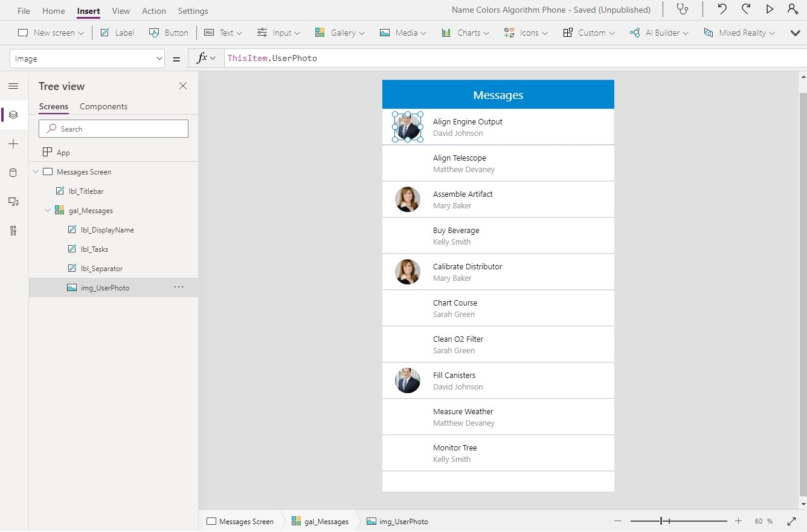Open the property dropdown showing Image
The height and width of the screenshot is (532, 807).
(x=86, y=58)
